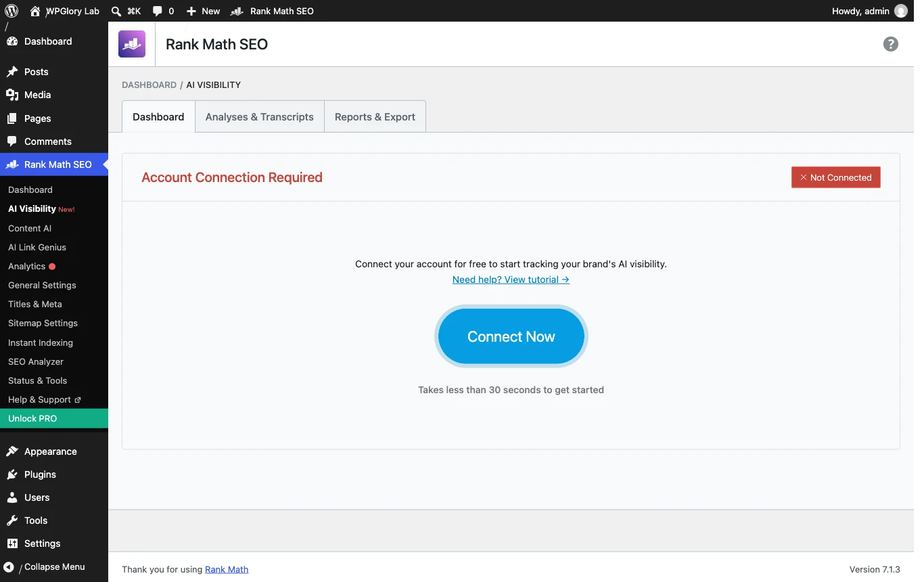Click the Plugins plug icon
Screen dimensions: 924x582
(12, 474)
